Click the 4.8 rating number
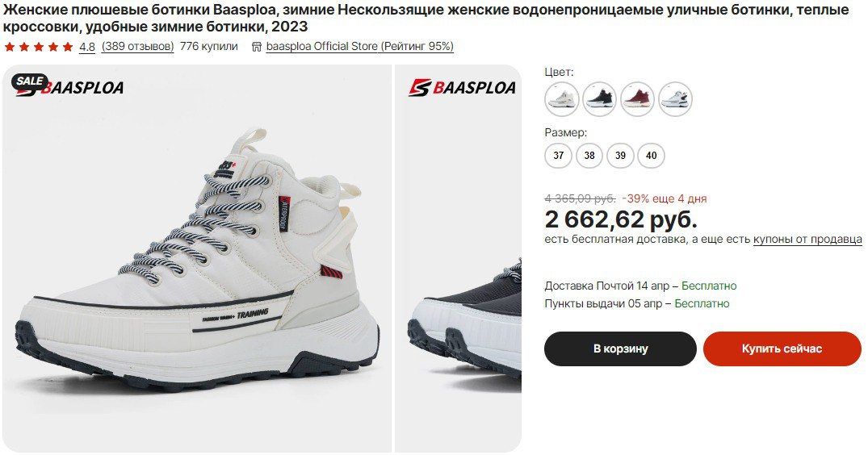This screenshot has height=455, width=868. [x=87, y=47]
